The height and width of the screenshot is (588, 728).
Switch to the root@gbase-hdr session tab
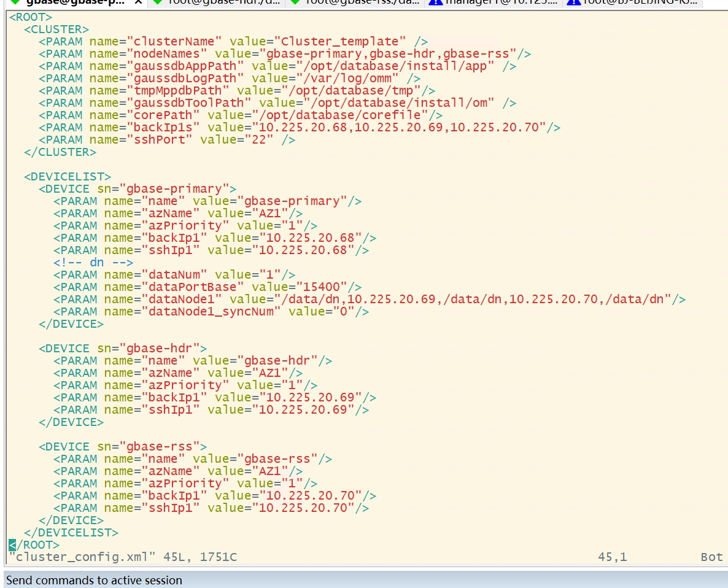coord(217,2)
